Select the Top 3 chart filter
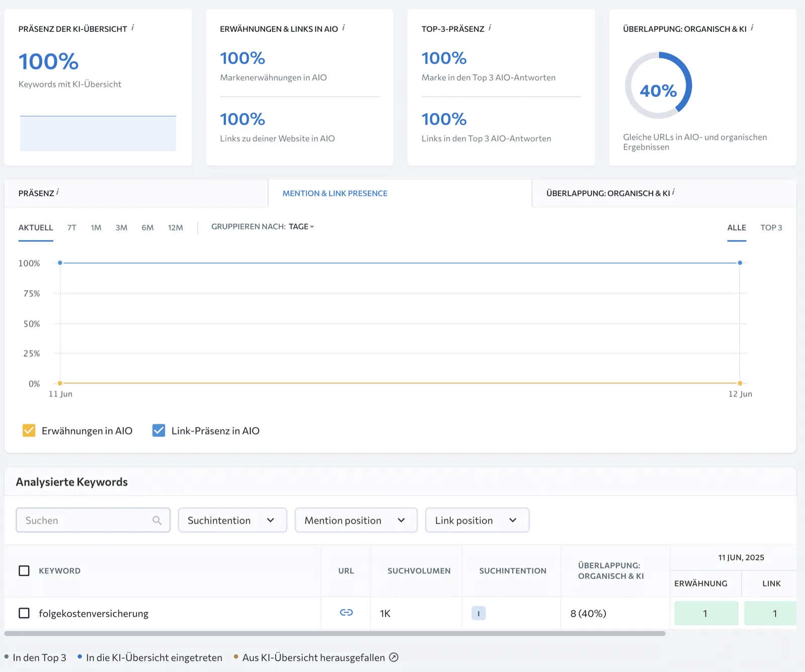 (771, 228)
